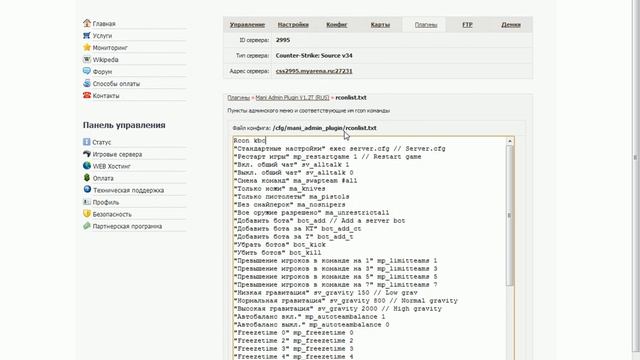The width and height of the screenshot is (640, 360).
Task: Click the info icon beside Статус
Action: (x=87, y=142)
